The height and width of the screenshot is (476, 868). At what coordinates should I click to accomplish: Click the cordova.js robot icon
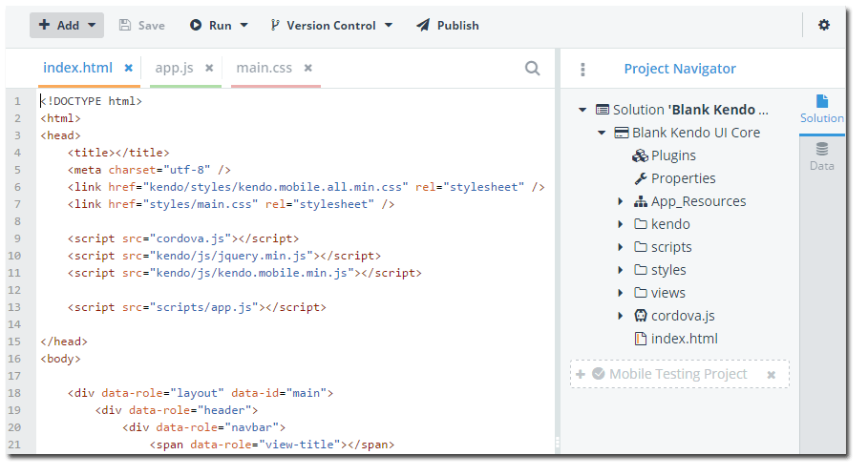point(641,316)
